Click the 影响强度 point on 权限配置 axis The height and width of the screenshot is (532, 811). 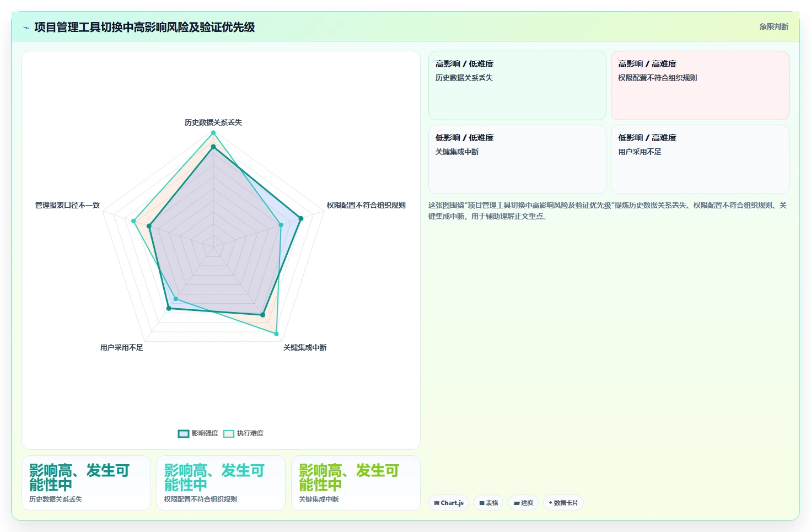300,219
